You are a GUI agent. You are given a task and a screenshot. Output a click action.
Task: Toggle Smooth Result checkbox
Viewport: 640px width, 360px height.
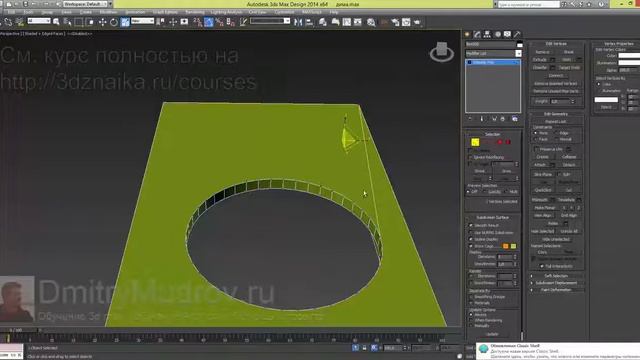(471, 225)
